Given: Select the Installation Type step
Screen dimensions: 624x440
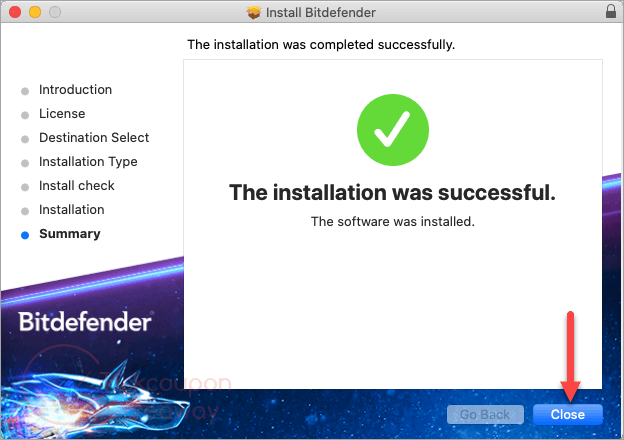Looking at the screenshot, I should [88, 162].
